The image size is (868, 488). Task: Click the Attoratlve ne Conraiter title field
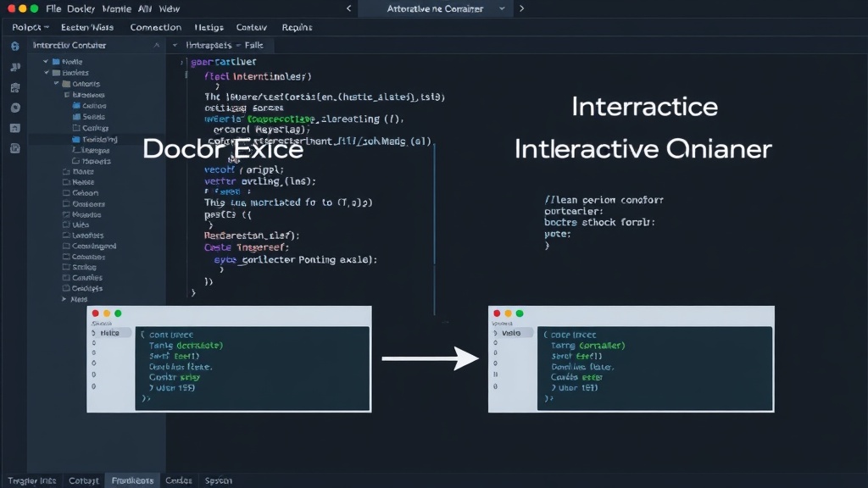435,8
